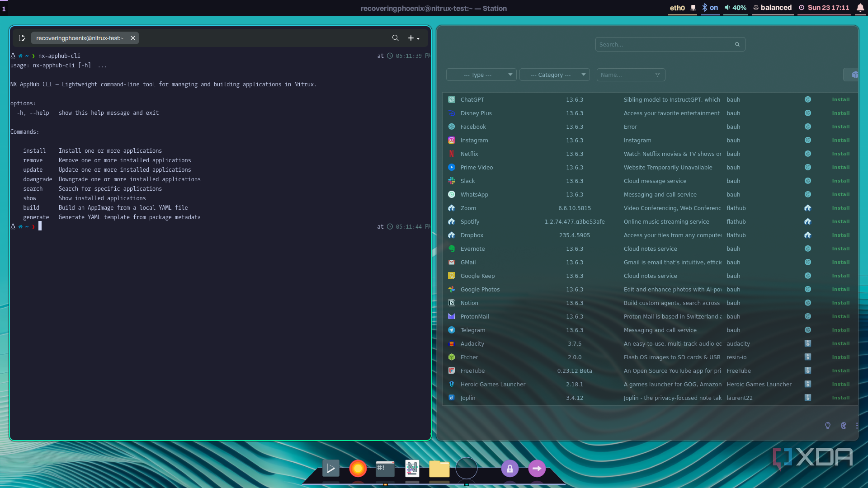868x488 pixels.
Task: Click the terminal new-tab plus button
Action: [x=410, y=38]
